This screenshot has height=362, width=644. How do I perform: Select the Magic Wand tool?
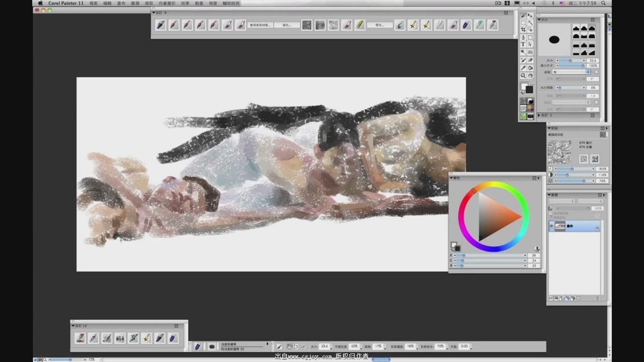tap(530, 23)
